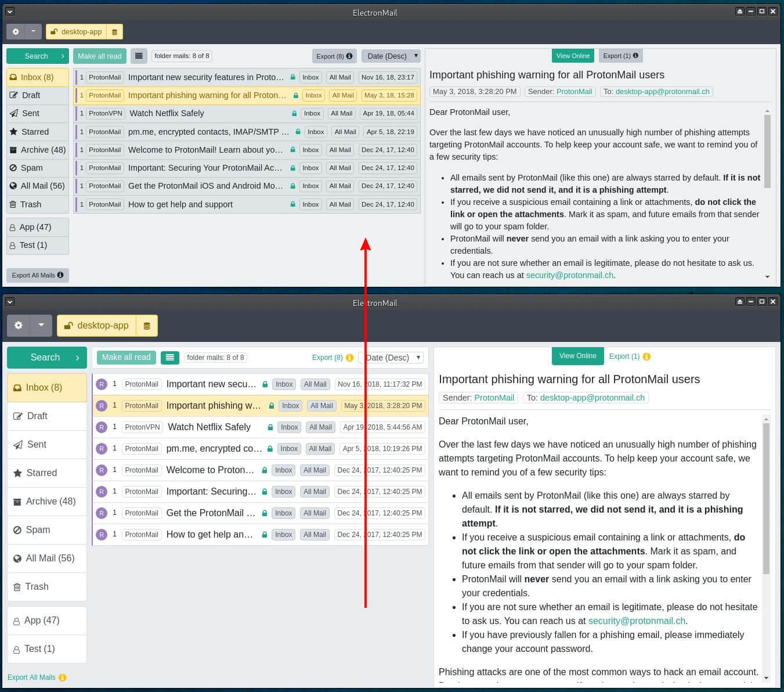The width and height of the screenshot is (784, 692).
Task: Click scroll-down arrow in top message pane
Action: click(x=767, y=277)
